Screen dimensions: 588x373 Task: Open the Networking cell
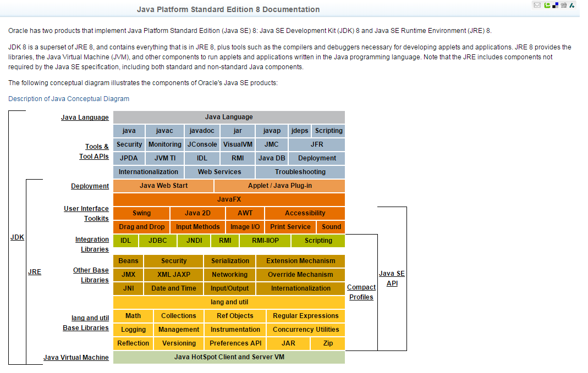(230, 275)
